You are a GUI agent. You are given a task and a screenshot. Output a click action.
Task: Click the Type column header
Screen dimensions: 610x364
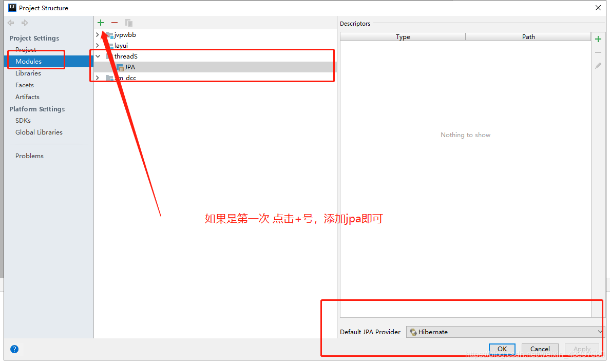click(403, 36)
